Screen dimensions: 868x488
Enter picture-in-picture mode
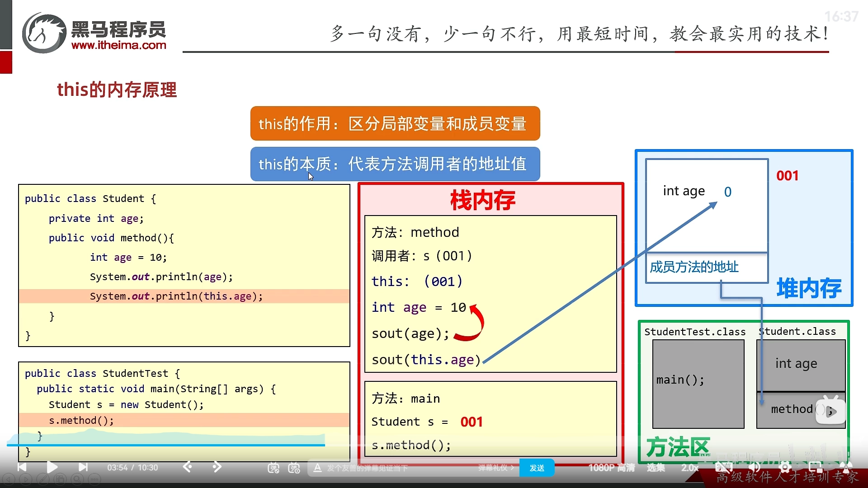[815, 467]
